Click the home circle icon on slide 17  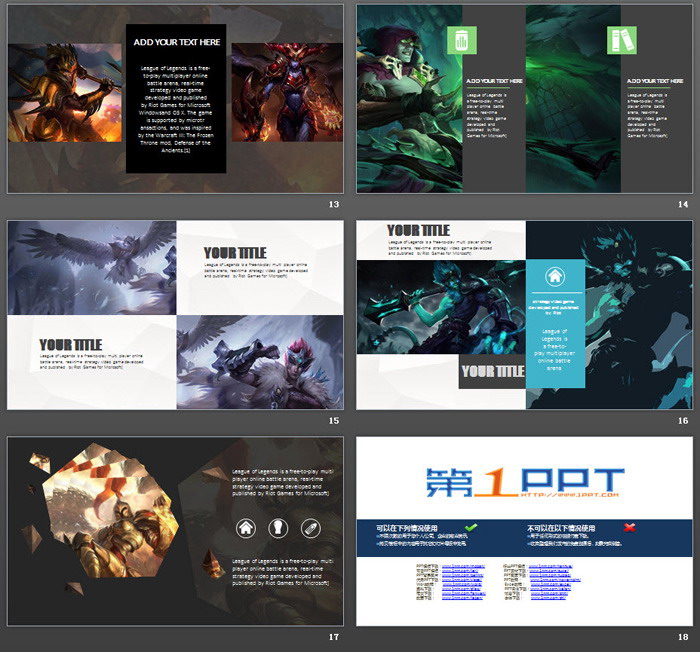click(x=246, y=528)
